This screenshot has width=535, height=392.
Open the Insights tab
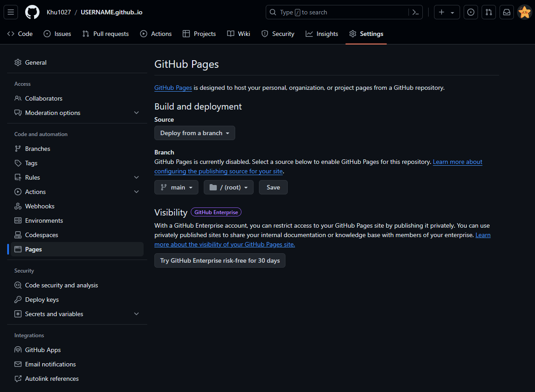322,34
